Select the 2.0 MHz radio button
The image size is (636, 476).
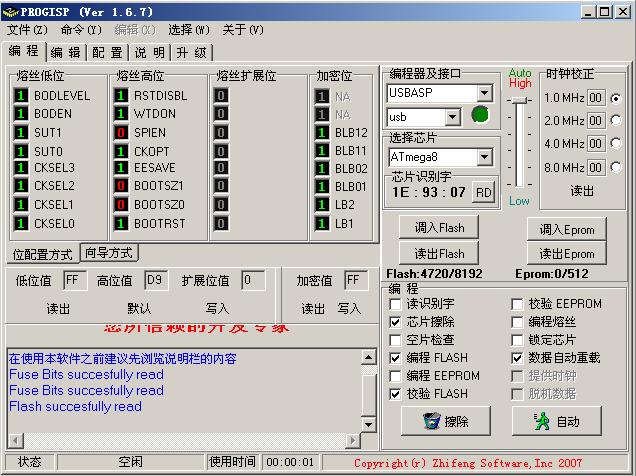click(616, 120)
